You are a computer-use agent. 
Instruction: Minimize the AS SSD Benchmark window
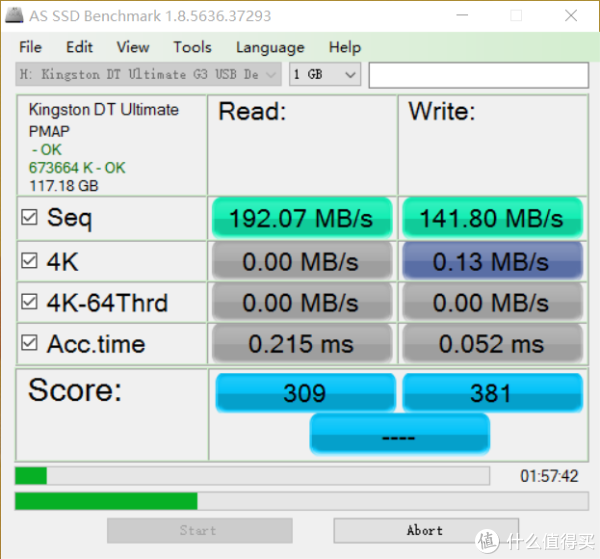462,16
